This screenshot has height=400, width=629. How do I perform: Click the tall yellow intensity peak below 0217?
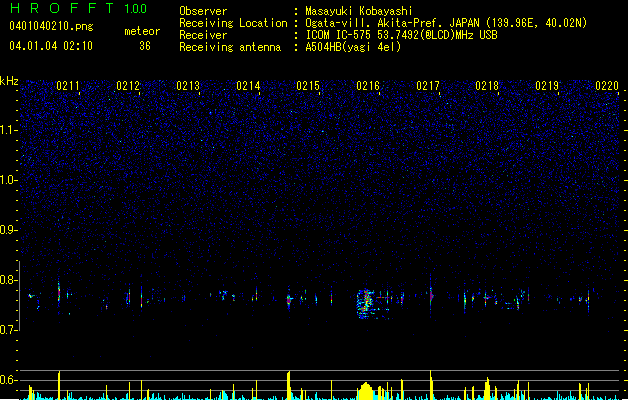coord(431,385)
